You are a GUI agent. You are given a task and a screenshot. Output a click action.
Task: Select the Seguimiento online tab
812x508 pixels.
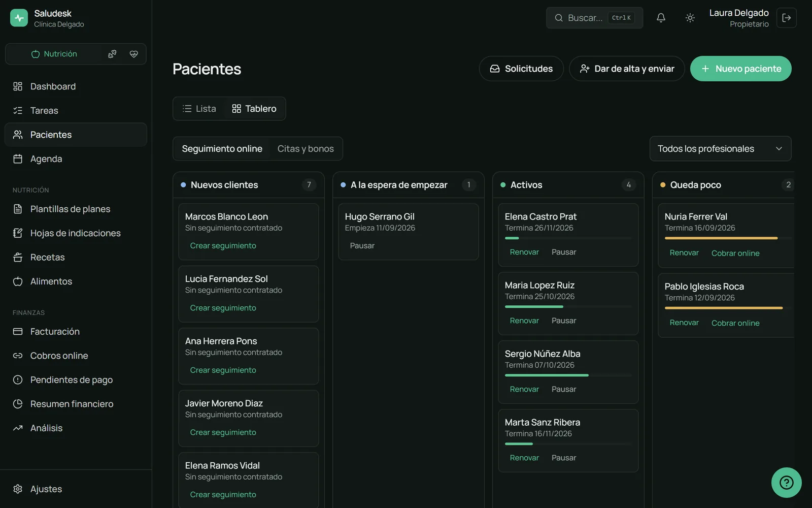coord(222,149)
